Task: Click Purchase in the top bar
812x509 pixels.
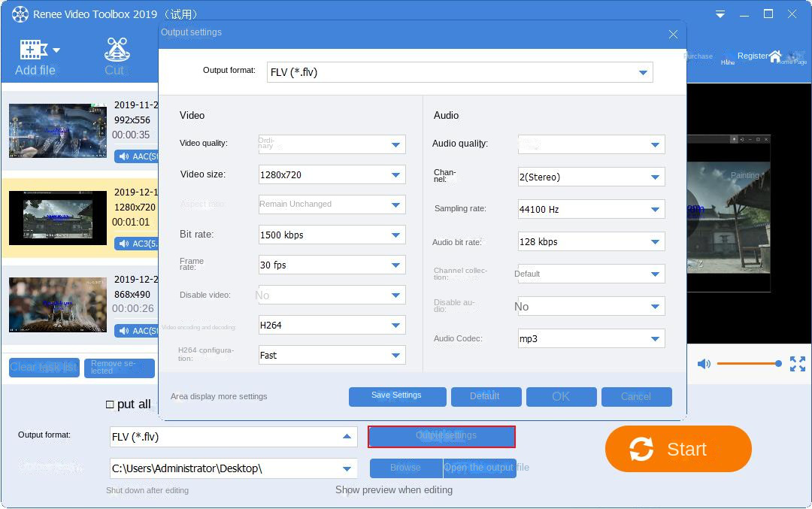Action: [x=698, y=56]
